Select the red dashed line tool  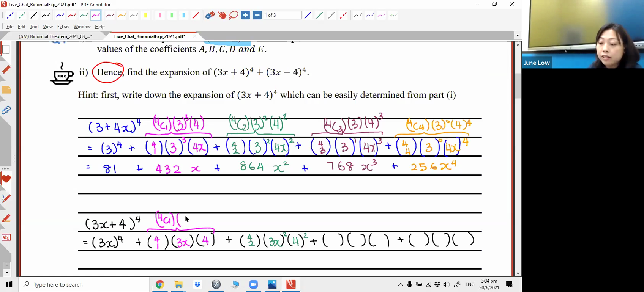click(x=343, y=16)
